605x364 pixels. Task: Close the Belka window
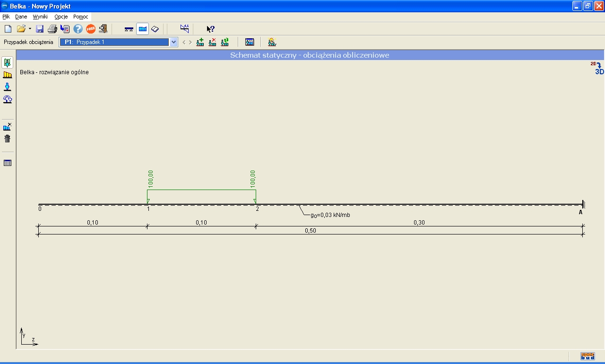click(x=598, y=6)
